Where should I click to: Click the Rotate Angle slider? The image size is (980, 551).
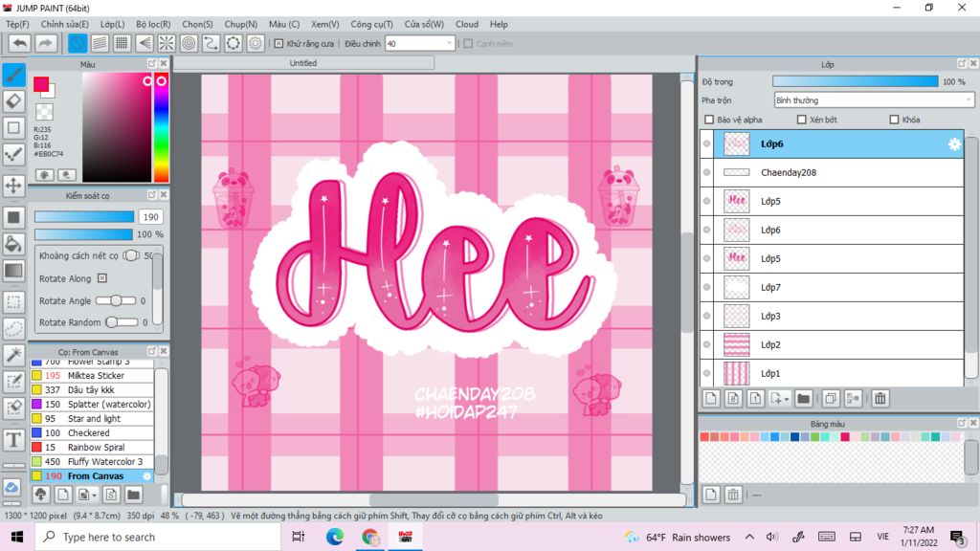tap(116, 300)
